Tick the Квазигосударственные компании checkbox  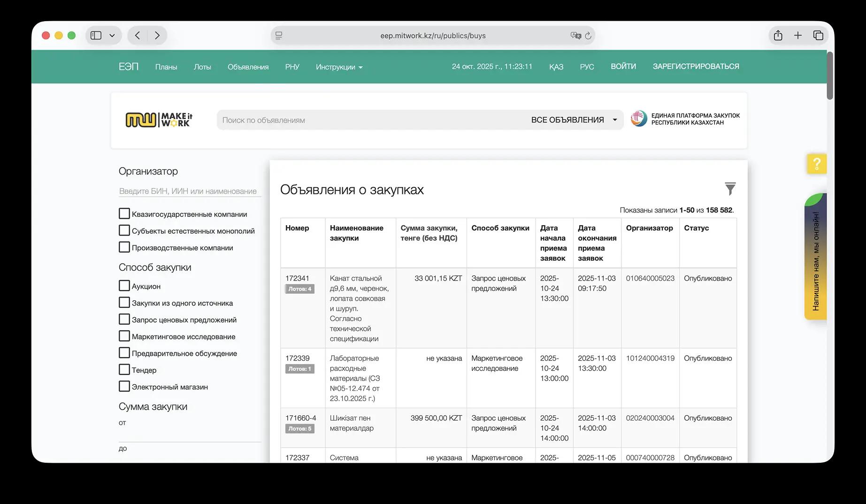124,214
